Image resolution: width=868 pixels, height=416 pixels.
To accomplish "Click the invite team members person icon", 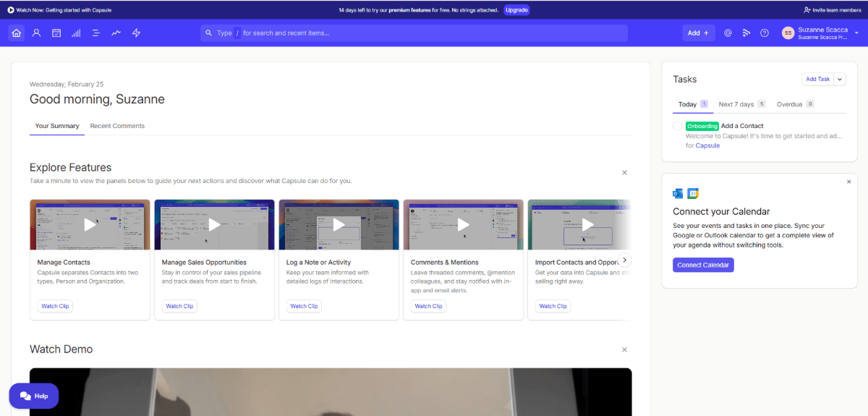I will (x=807, y=10).
